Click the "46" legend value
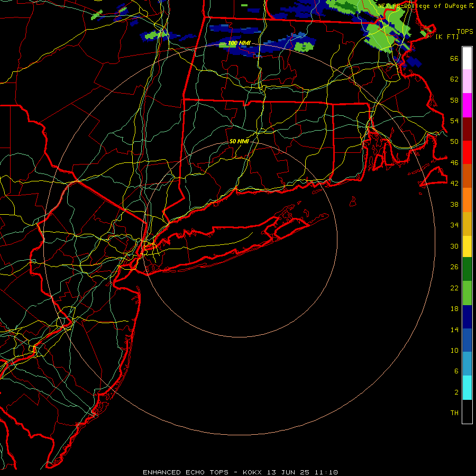Image resolution: width=476 pixels, height=476 pixels. 454,163
